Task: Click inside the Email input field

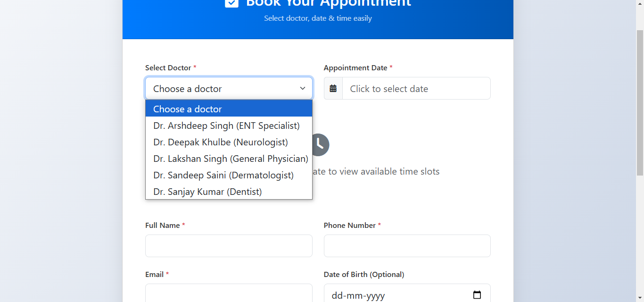Action: point(229,294)
